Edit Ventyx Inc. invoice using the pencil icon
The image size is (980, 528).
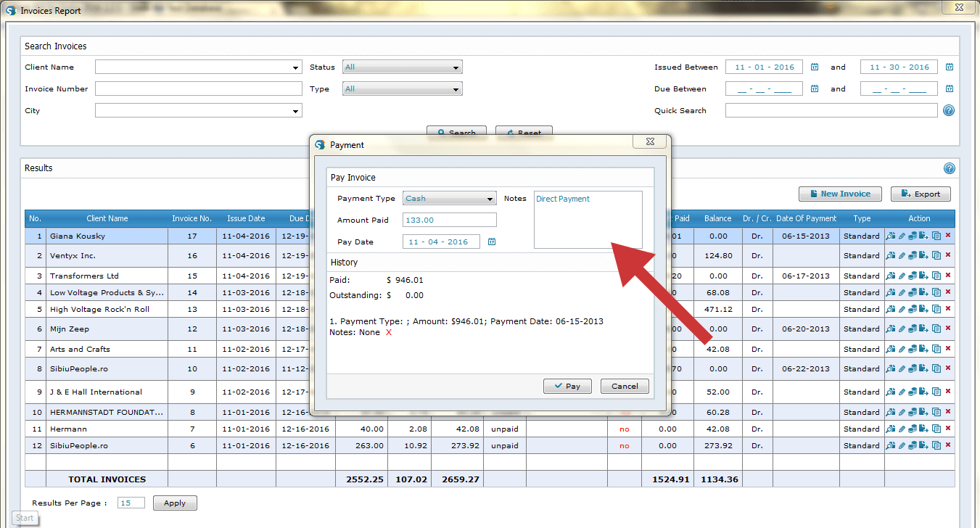pos(902,255)
